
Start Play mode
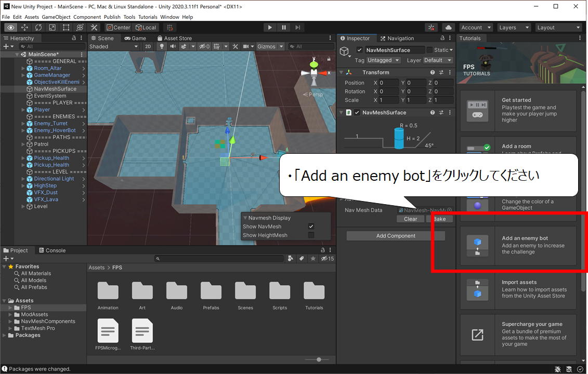point(270,28)
